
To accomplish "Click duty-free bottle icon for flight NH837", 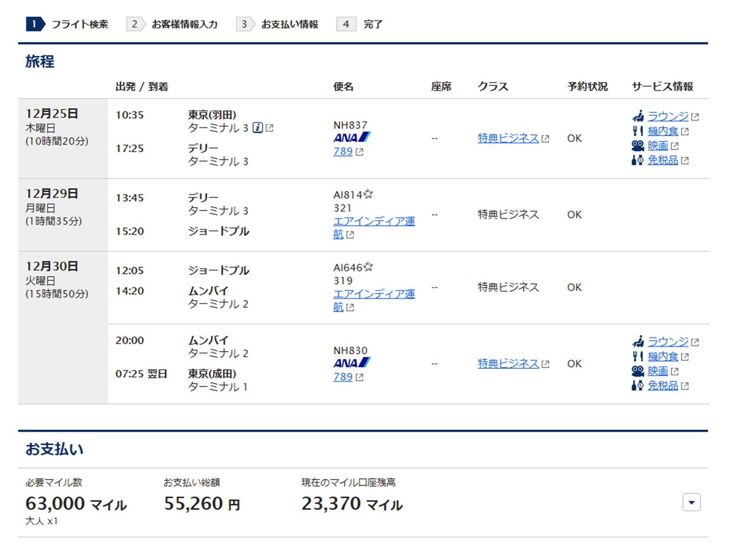I will tap(638, 160).
